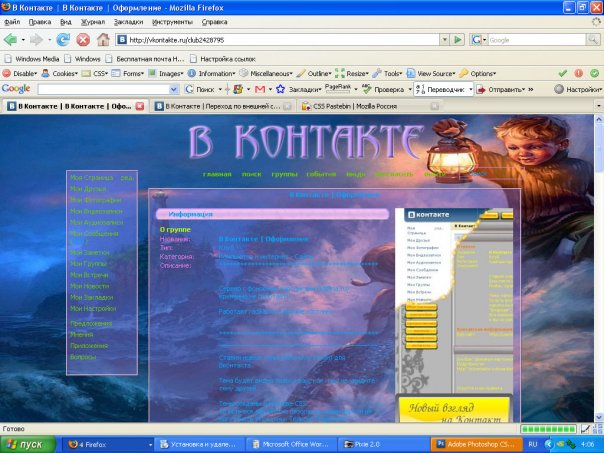Viewport: 604px width, 453px height.
Task: Switch to Pixie 2.0 in the taskbar
Action: tap(384, 445)
